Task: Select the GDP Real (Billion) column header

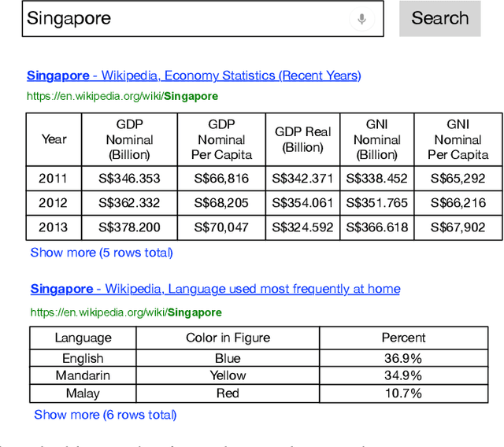Action: tap(303, 139)
